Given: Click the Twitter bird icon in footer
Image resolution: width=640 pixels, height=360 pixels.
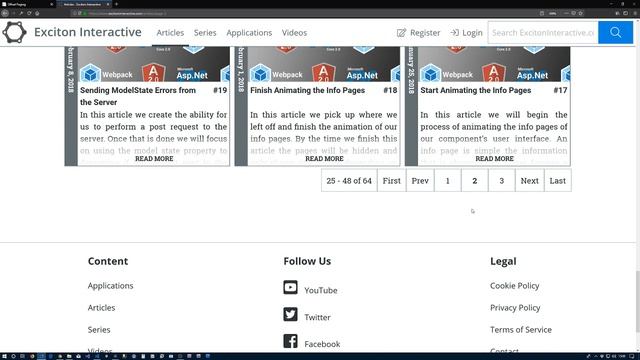Looking at the screenshot, I should (290, 314).
